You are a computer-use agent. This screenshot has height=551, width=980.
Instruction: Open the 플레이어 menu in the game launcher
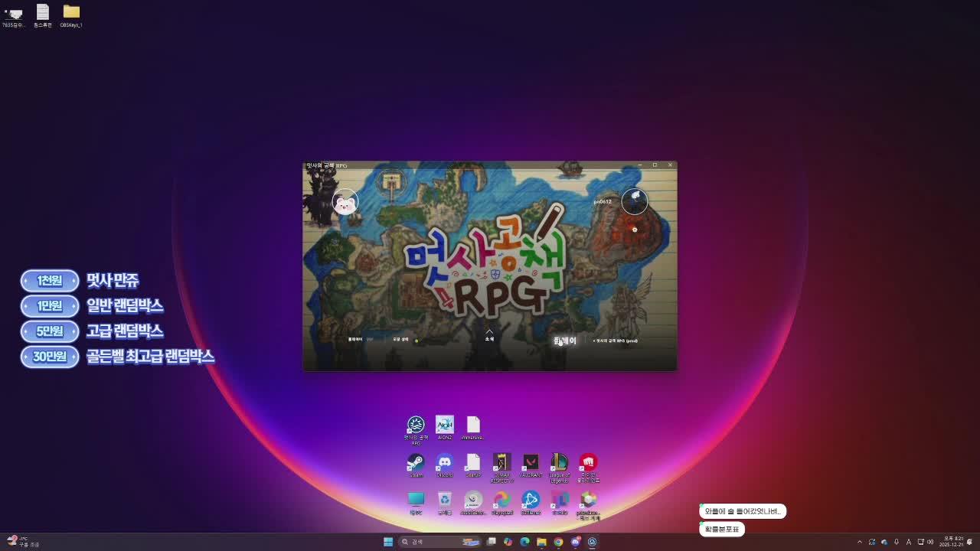coord(356,339)
